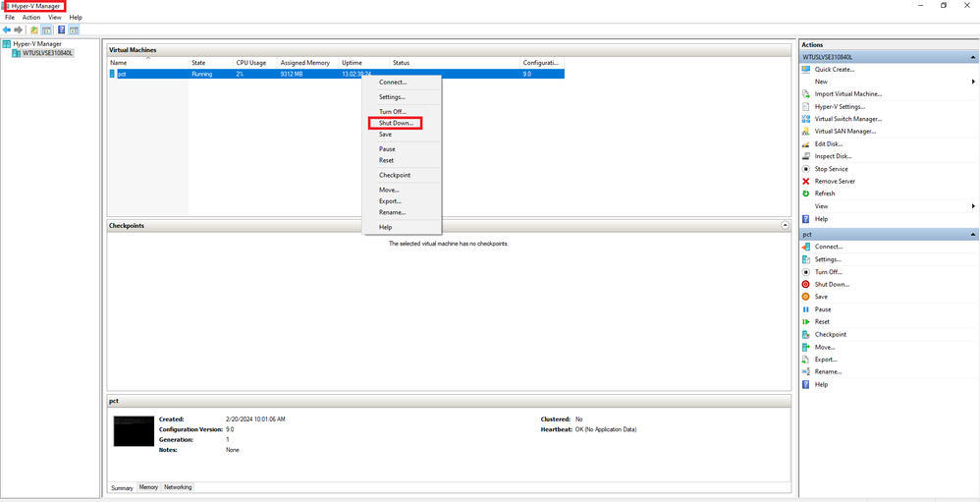Open the Help menu in menu bar
Viewport: 980px width, 502px height.
click(76, 18)
